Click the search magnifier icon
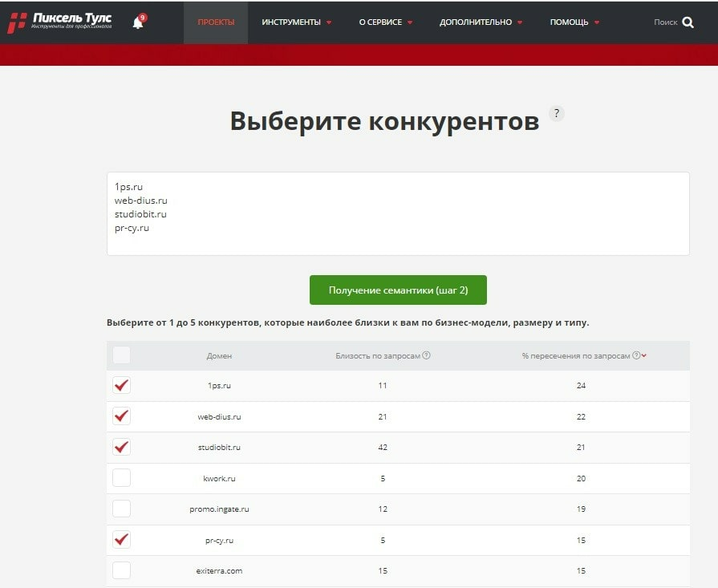 coord(688,22)
